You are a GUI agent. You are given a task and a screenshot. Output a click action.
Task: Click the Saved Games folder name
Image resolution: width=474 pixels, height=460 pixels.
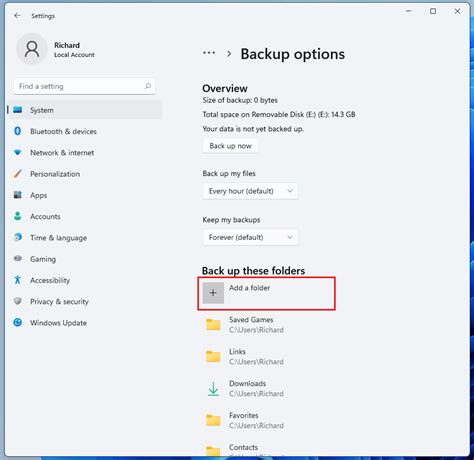(251, 320)
